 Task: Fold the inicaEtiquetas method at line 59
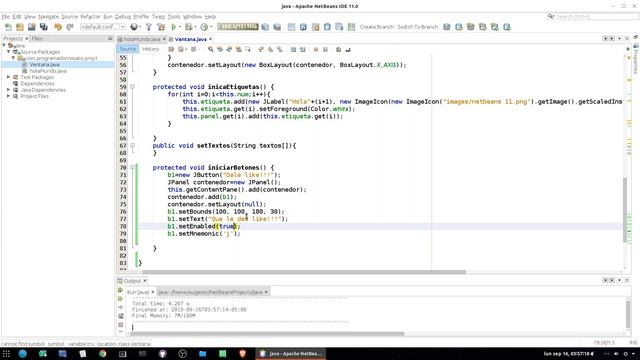click(x=132, y=87)
